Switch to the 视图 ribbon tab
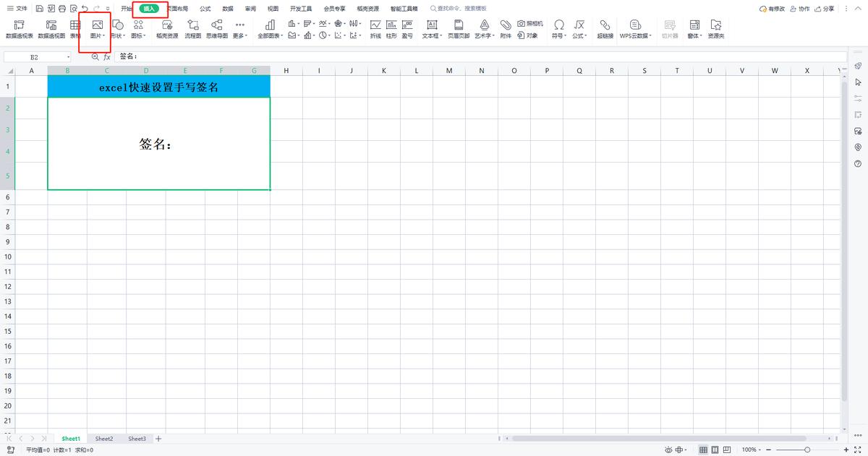This screenshot has width=868, height=456. pyautogui.click(x=273, y=9)
